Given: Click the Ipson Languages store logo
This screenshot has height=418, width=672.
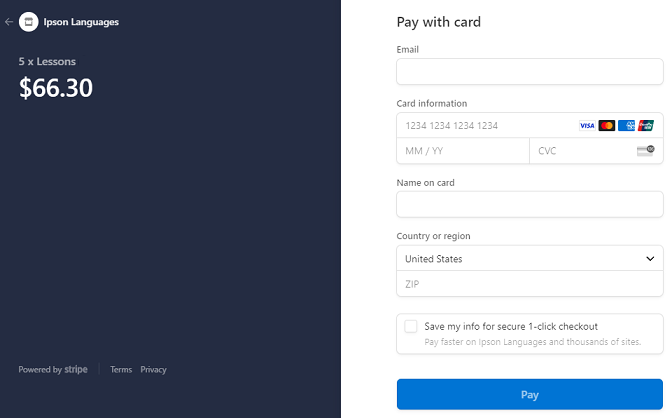Looking at the screenshot, I should (29, 22).
